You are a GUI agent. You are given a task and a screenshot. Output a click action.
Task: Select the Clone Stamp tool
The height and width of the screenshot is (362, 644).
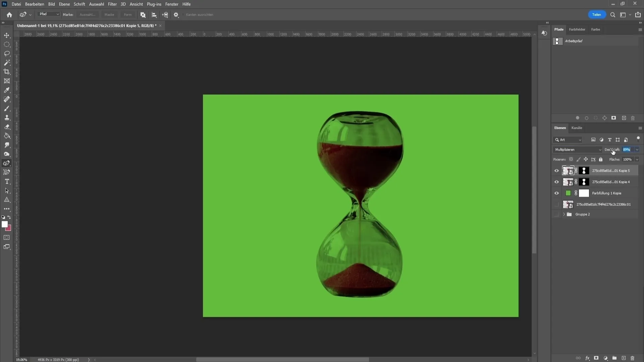click(x=7, y=118)
